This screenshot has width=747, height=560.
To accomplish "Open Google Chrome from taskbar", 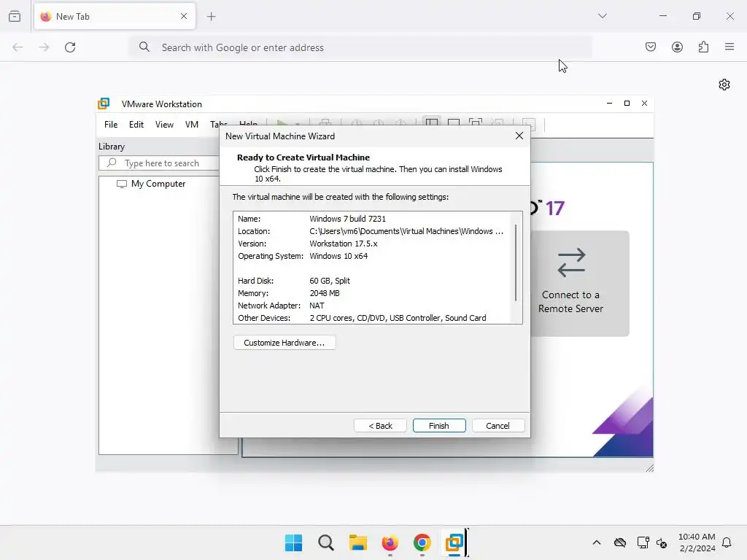I will [x=422, y=542].
